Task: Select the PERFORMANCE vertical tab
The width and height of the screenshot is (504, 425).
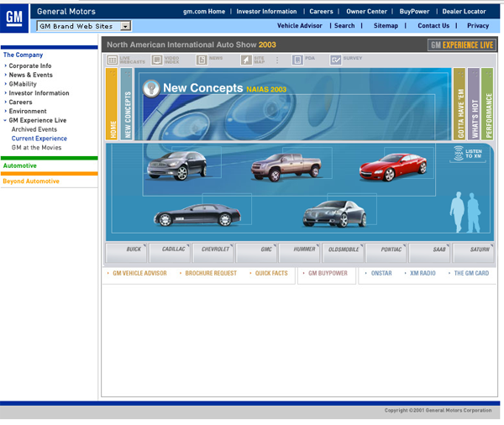Action: pos(487,104)
